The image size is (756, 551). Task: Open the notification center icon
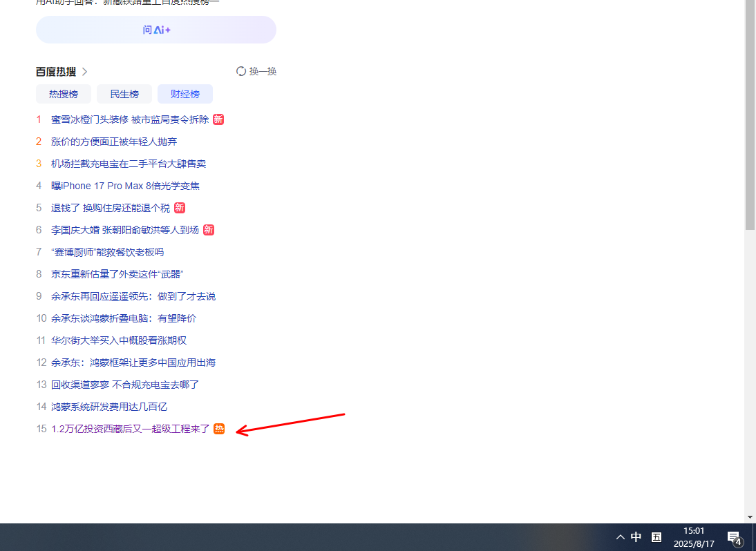tap(735, 538)
